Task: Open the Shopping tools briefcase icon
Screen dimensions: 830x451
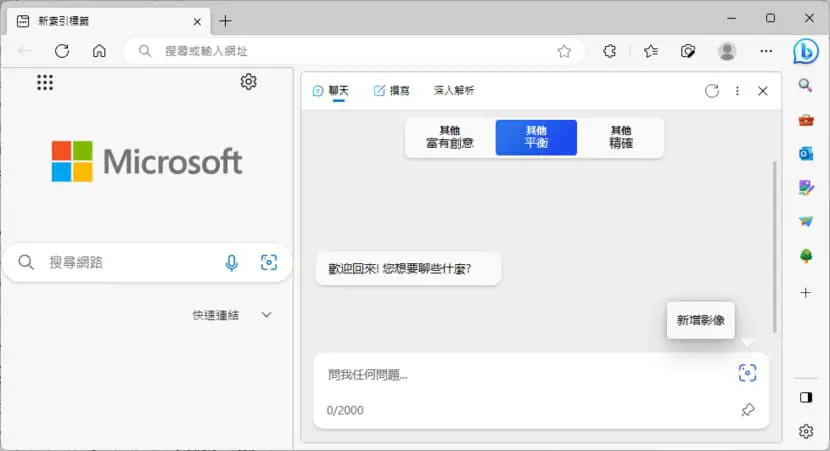Action: point(806,120)
